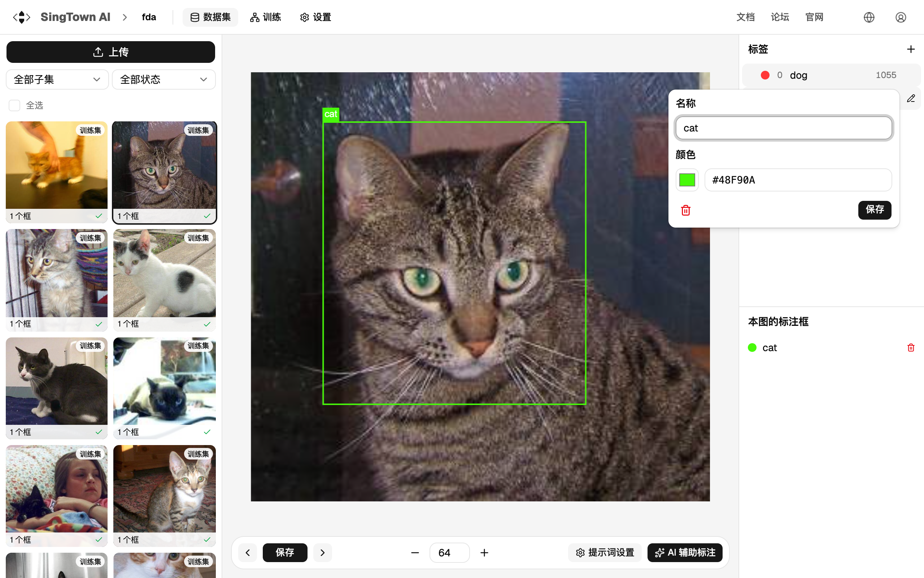Add a new label with plus icon
Image resolution: width=924 pixels, height=578 pixels.
(911, 49)
